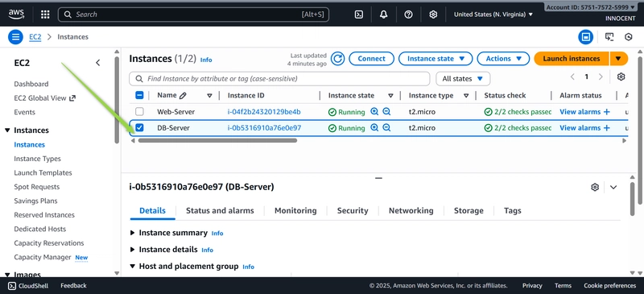Screen dimensions: 644x294
Task: Open the region selector dropdown
Action: (493, 14)
